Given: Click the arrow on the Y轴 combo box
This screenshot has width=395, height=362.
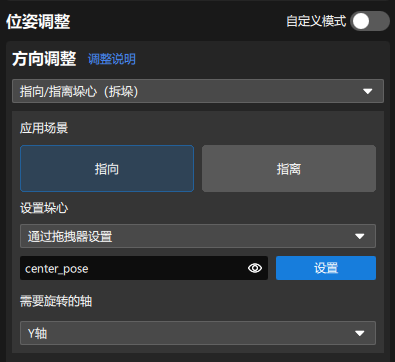Looking at the screenshot, I should point(360,333).
